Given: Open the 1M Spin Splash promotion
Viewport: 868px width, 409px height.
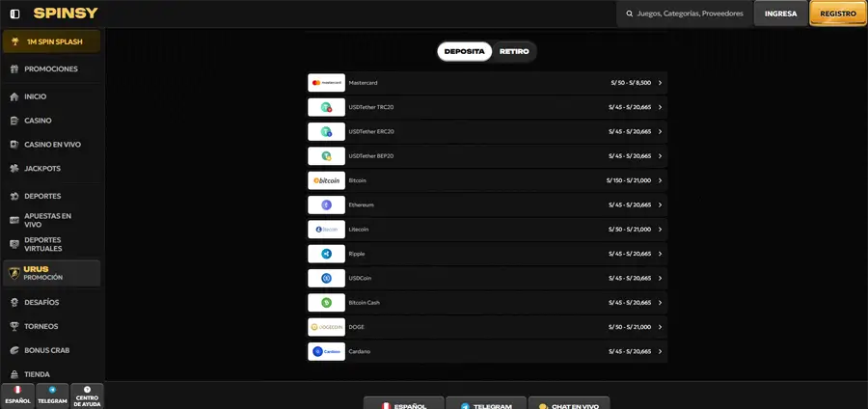Looking at the screenshot, I should [51, 41].
